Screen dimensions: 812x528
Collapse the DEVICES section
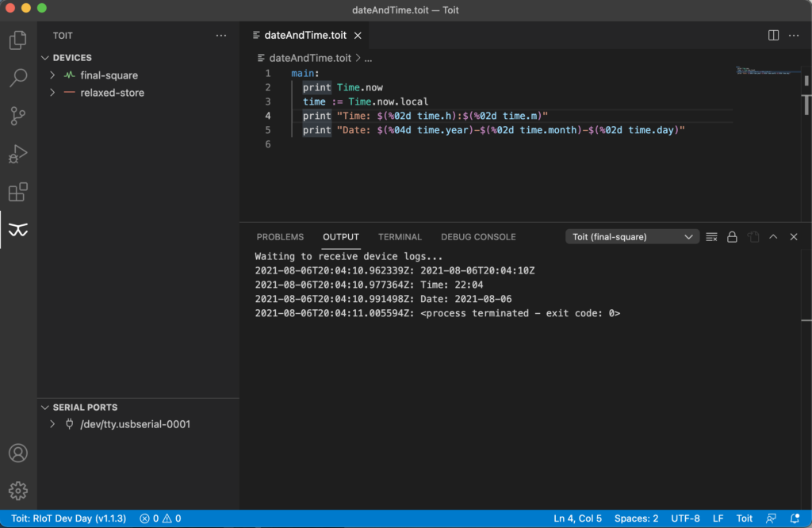tap(45, 57)
